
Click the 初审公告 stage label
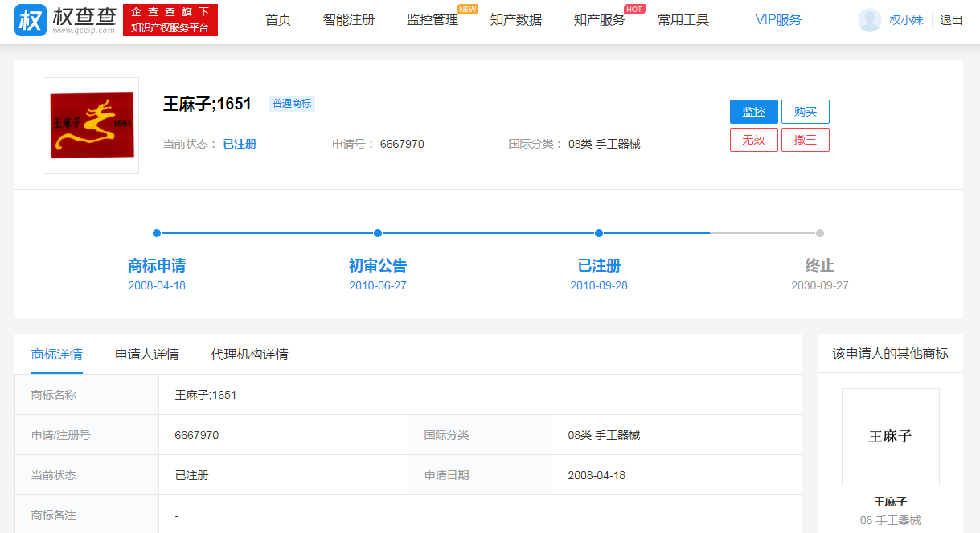(378, 265)
